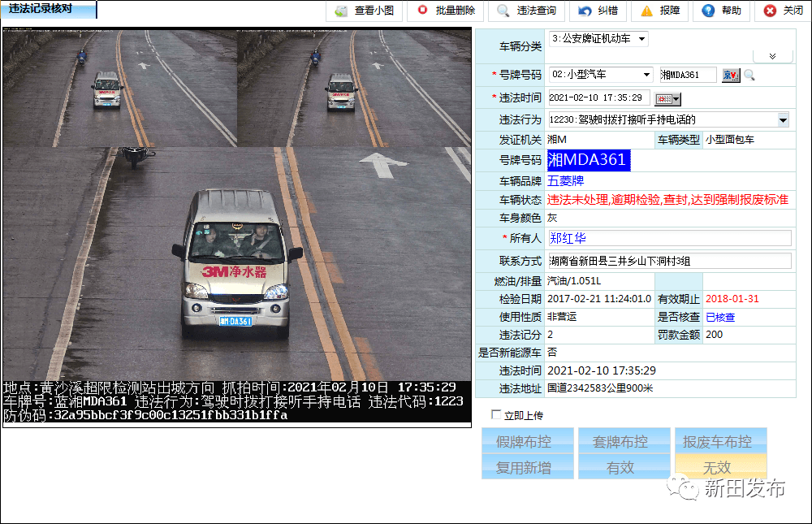The image size is (812, 524).
Task: Click the 批量删除 batch delete icon
Action: 422,11
